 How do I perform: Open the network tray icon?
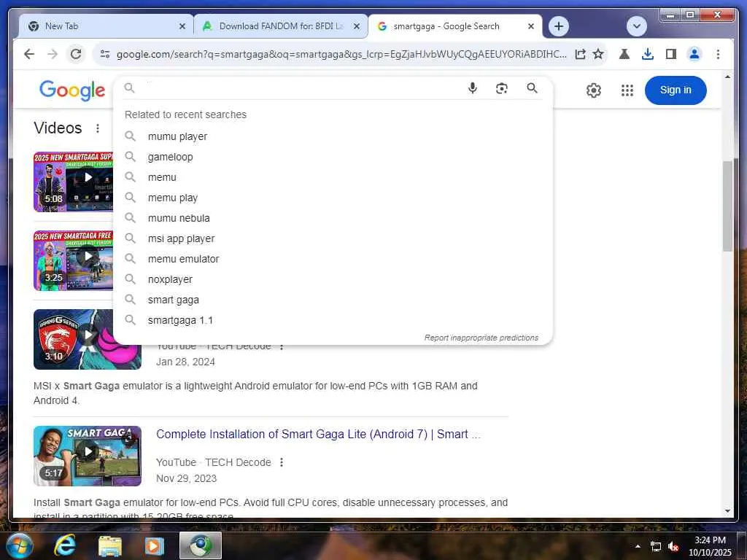[x=656, y=547]
